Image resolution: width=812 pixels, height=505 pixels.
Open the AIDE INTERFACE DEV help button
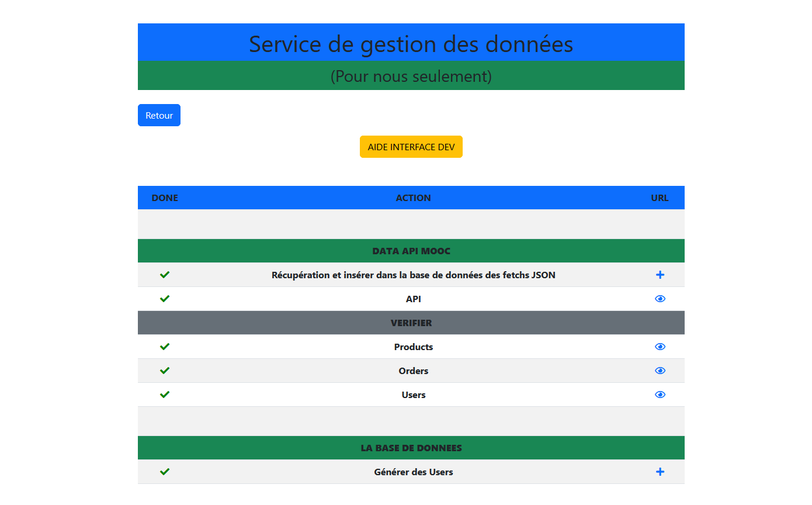pos(411,147)
